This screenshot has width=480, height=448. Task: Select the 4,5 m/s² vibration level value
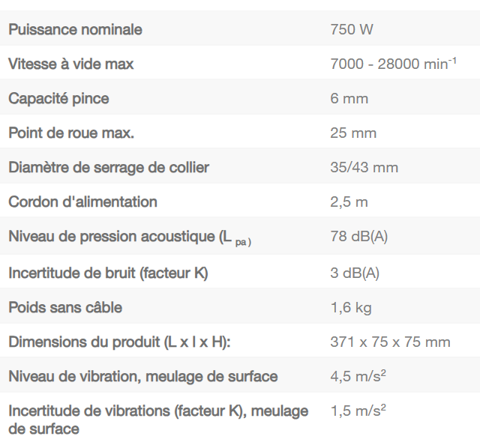coord(358,376)
